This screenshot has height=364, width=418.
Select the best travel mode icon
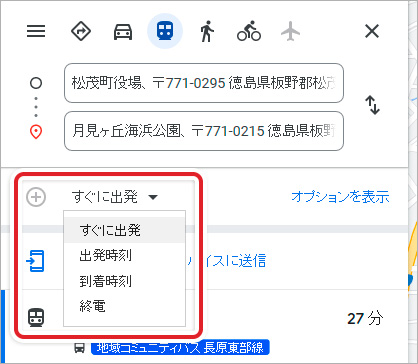81,31
